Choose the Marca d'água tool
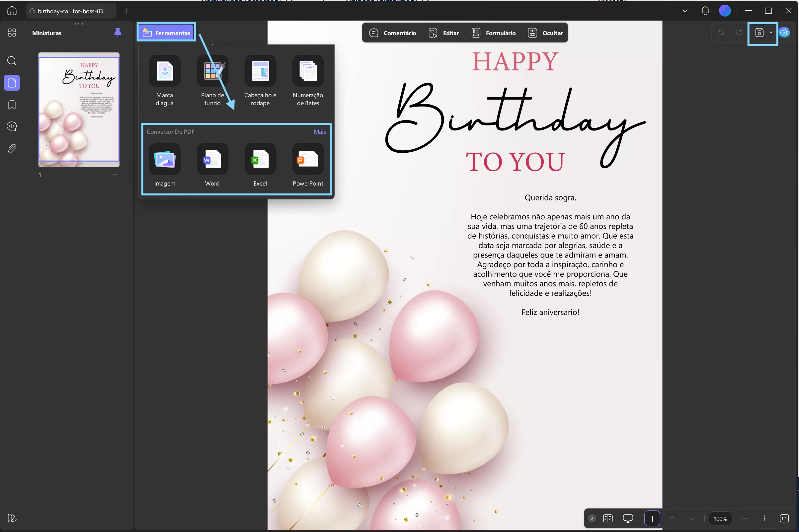This screenshot has height=532, width=799. coord(165,81)
